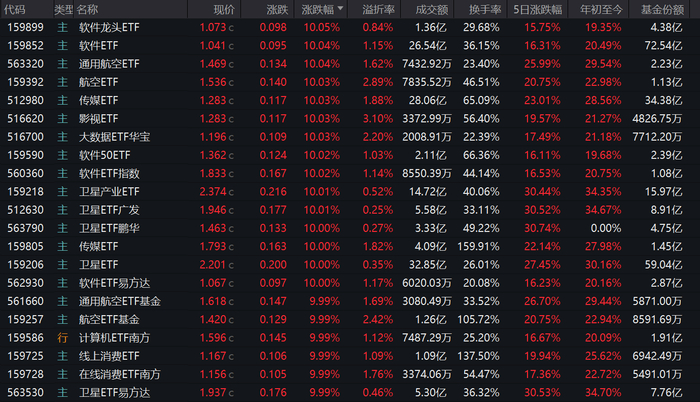The height and width of the screenshot is (402, 700).
Task: Click the 主 type icon for 卫星ETF易方达
Action: click(62, 393)
